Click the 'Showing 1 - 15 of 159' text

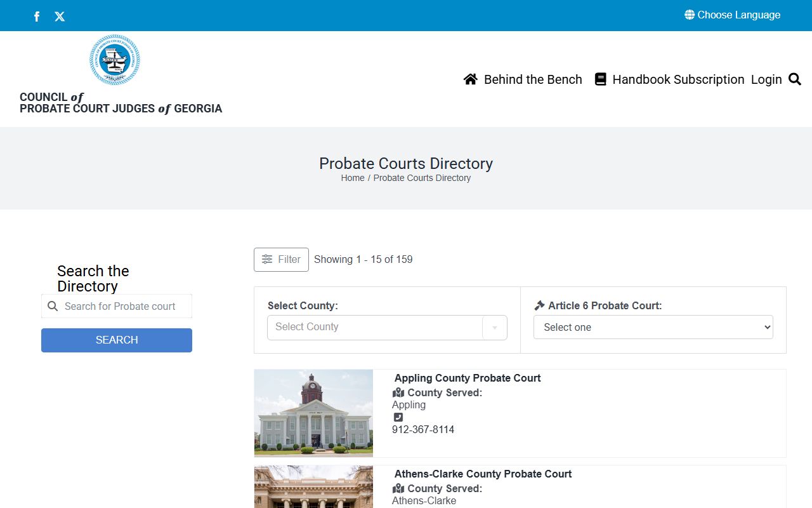(363, 259)
